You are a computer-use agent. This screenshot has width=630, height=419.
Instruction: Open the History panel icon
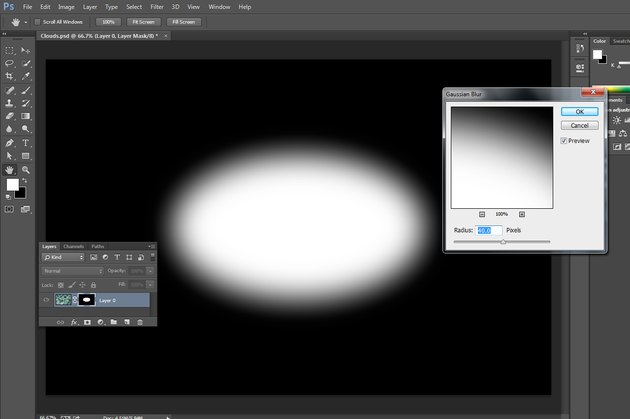coord(580,49)
